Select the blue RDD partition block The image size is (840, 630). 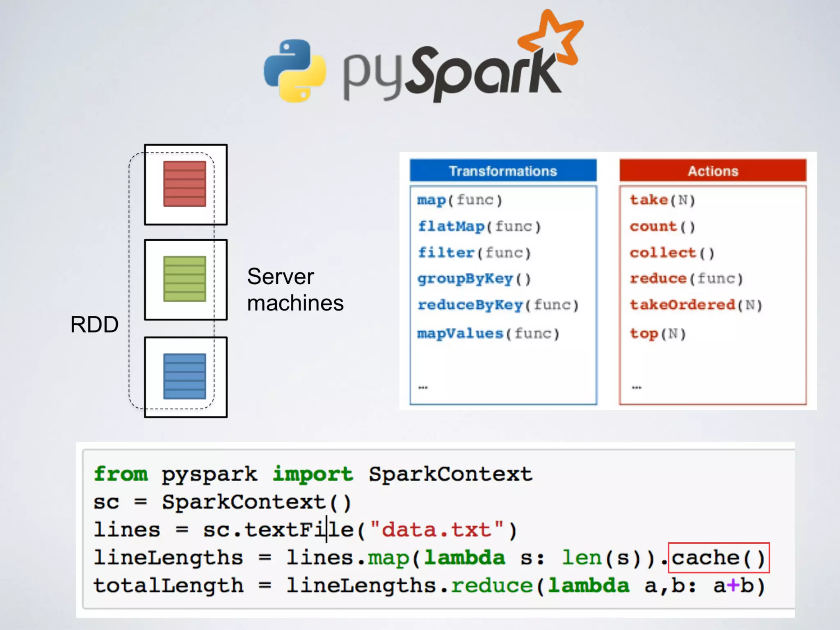click(185, 376)
